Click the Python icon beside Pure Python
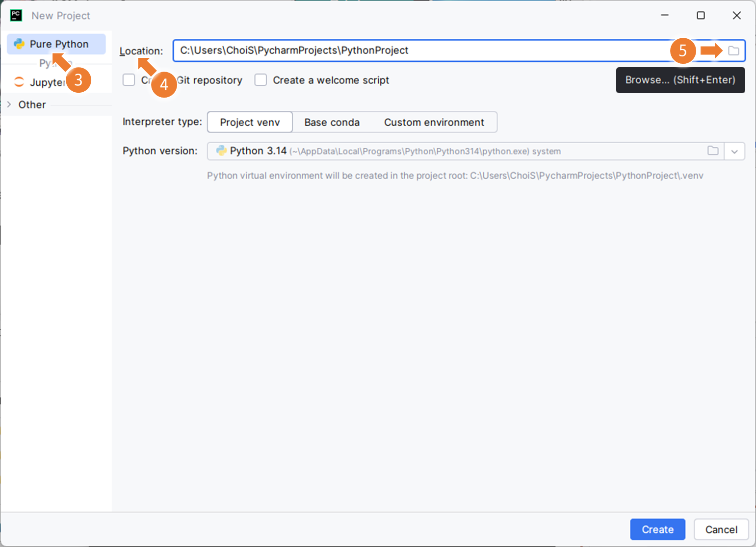 [19, 44]
